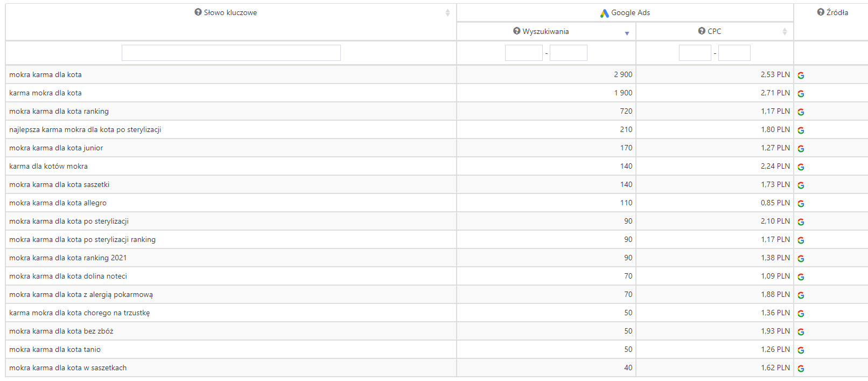868x381 pixels.
Task: Select keyword mokra karma dla kota ranking
Action: 59,111
